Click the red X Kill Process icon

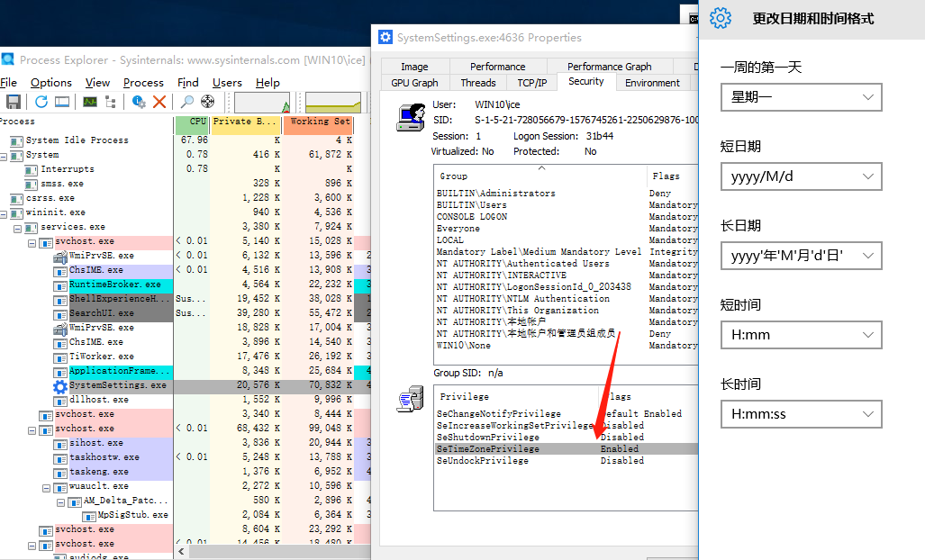[159, 102]
